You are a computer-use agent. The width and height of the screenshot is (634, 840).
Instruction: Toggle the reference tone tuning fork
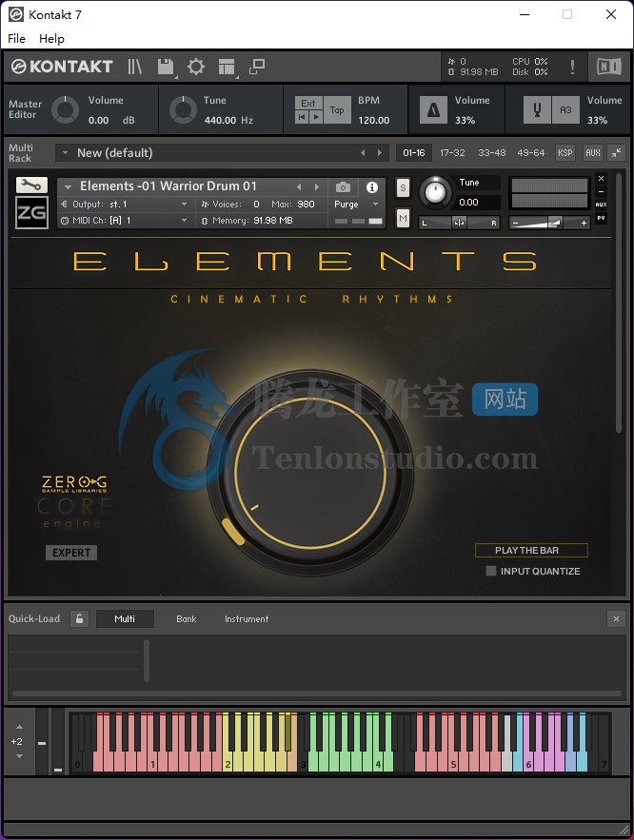click(x=537, y=109)
